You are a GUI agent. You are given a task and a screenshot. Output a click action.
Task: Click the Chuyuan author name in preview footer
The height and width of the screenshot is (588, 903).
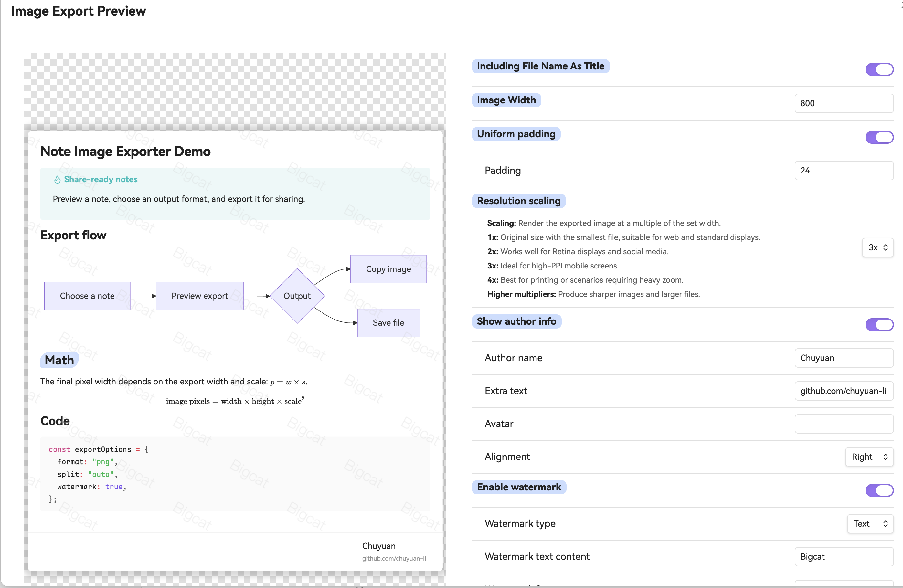point(379,546)
